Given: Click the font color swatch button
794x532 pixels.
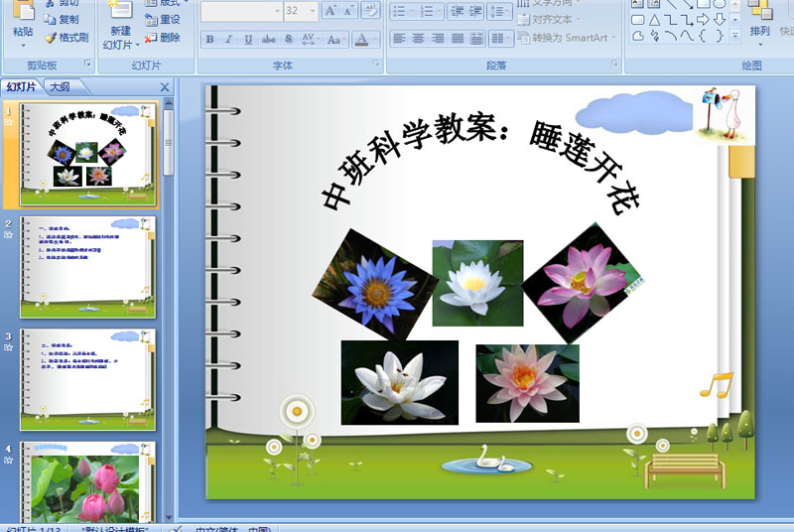Looking at the screenshot, I should (x=361, y=40).
